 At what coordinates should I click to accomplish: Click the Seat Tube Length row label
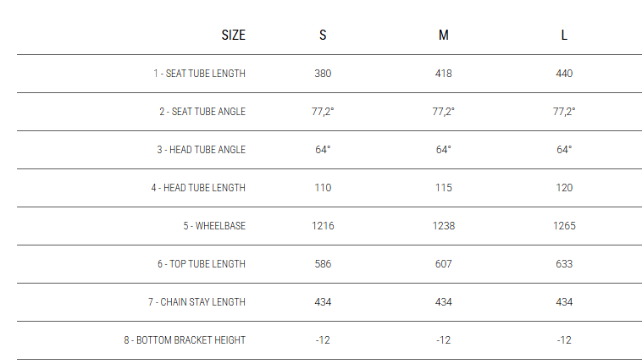pos(199,74)
